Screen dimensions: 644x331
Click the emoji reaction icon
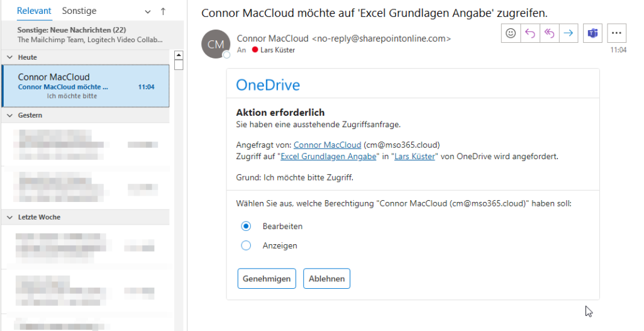point(511,33)
